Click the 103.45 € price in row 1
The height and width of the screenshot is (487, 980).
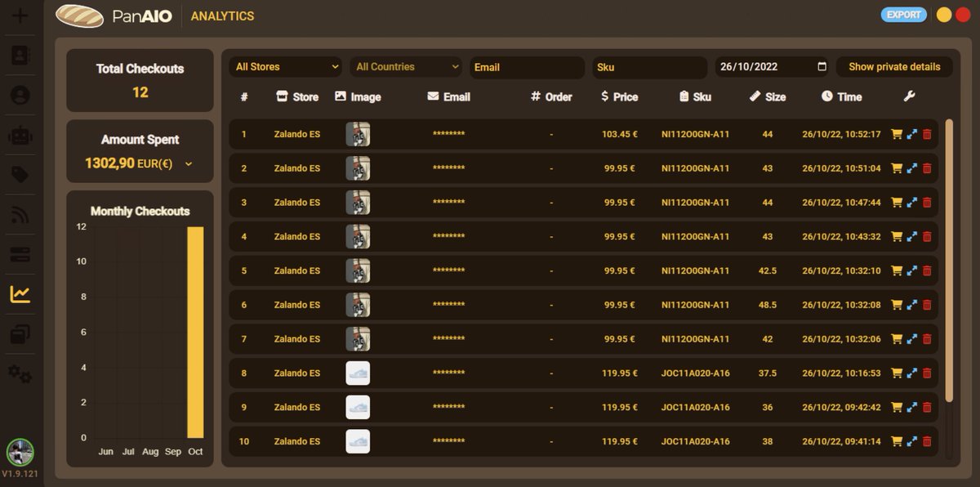(620, 134)
